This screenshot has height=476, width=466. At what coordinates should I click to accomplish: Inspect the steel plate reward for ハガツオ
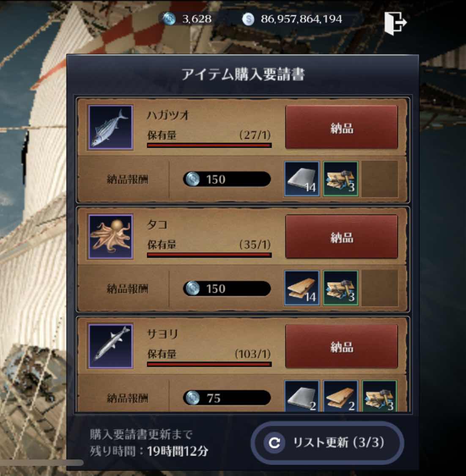(302, 179)
